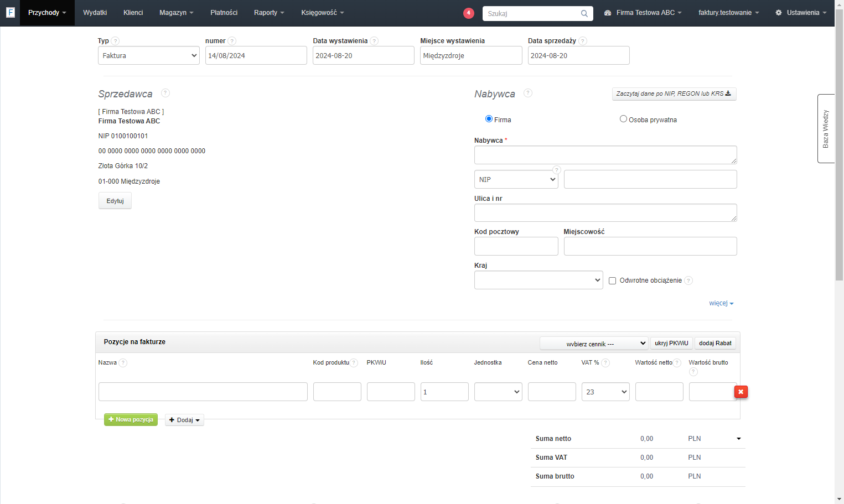Enable Odwrotne obciążenie checkbox

(612, 280)
